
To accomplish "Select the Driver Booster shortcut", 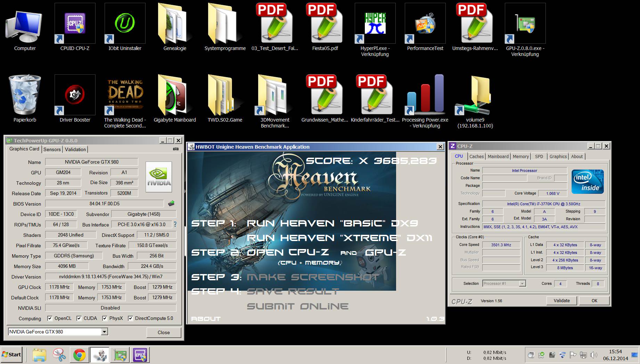I will point(75,99).
